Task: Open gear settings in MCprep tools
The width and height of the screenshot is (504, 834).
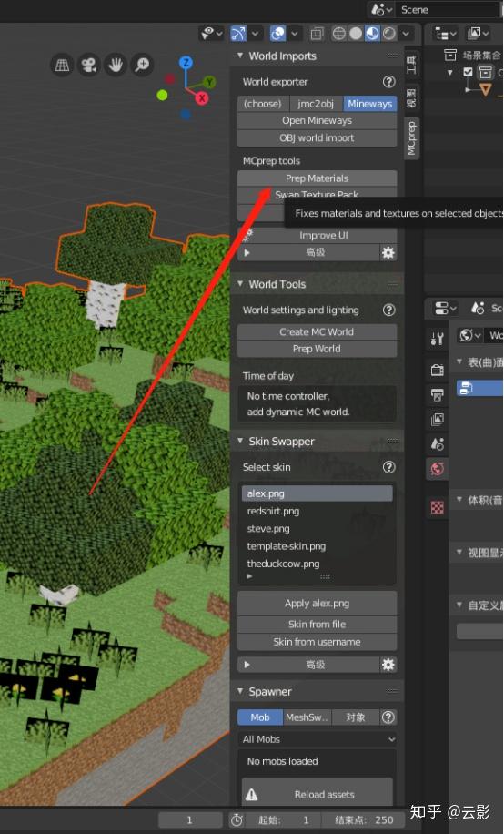Action: 388,252
